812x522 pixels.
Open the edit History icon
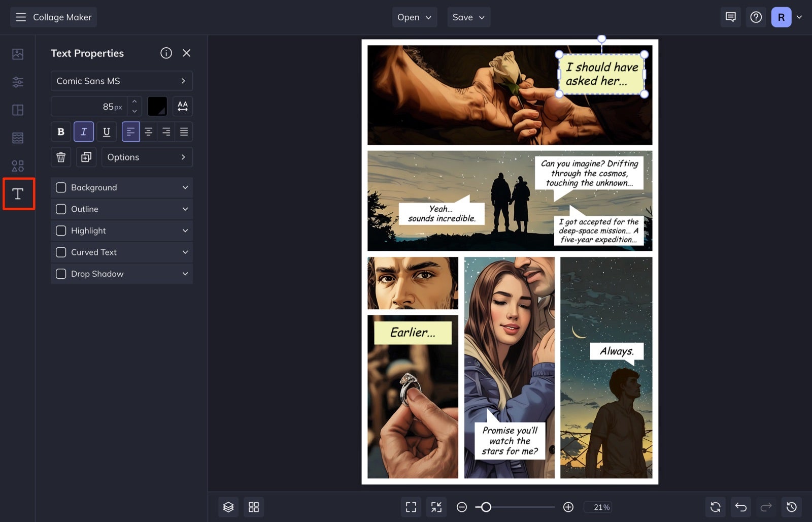click(792, 507)
